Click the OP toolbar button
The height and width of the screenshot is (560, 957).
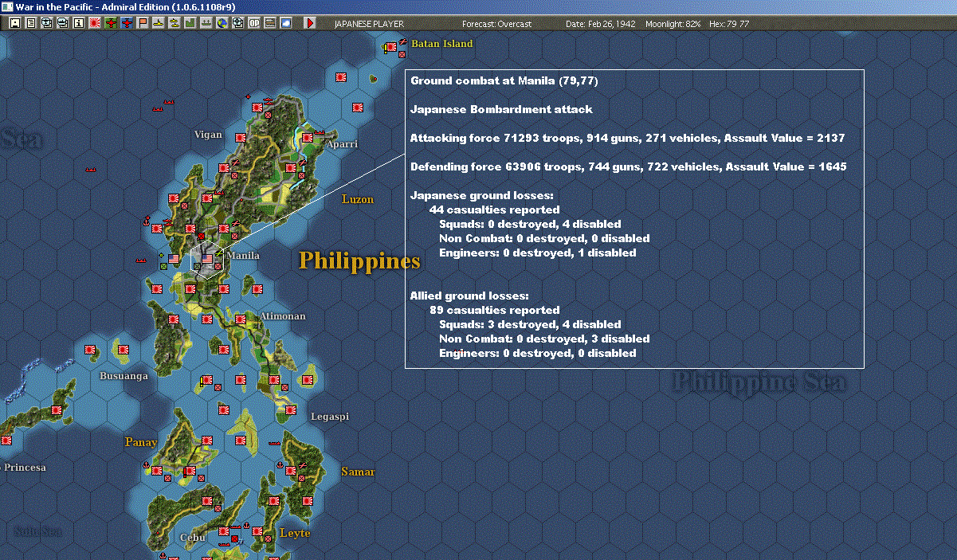tap(254, 23)
